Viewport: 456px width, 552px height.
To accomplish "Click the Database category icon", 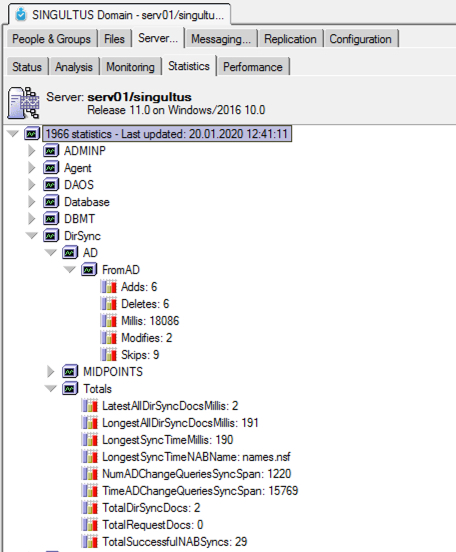I will 51,202.
